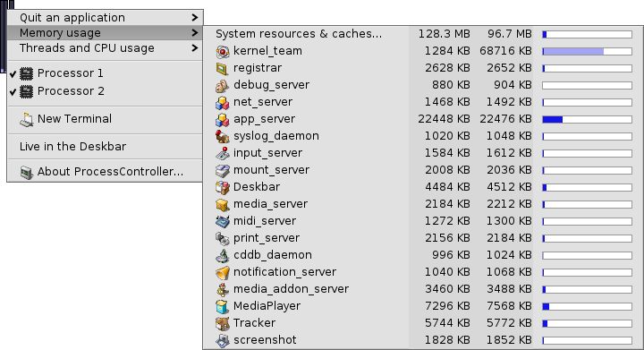Click the registrar process icon
Image resolution: width=644 pixels, height=350 pixels.
pos(222,68)
